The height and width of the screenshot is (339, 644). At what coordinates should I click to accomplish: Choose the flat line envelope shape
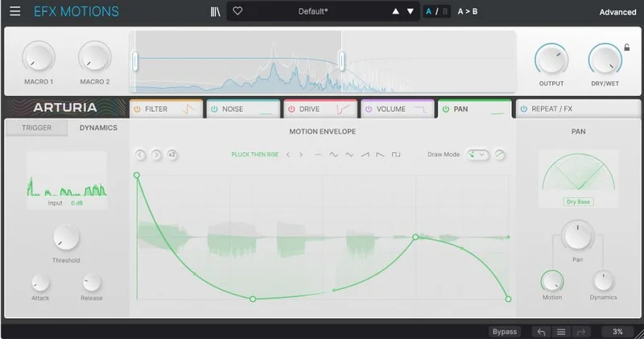(318, 155)
